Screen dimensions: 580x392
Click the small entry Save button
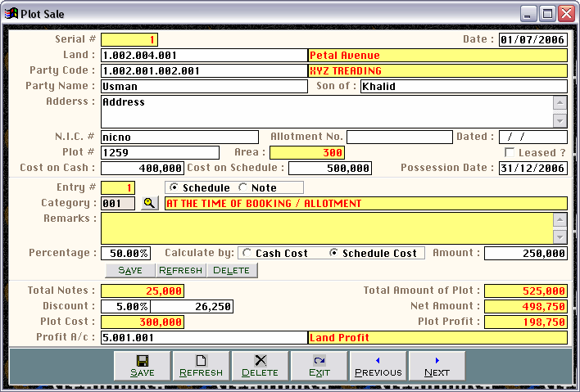130,270
